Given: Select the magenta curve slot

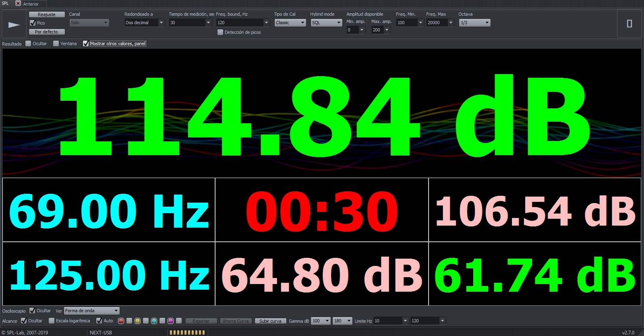Looking at the screenshot, I should click(x=170, y=321).
